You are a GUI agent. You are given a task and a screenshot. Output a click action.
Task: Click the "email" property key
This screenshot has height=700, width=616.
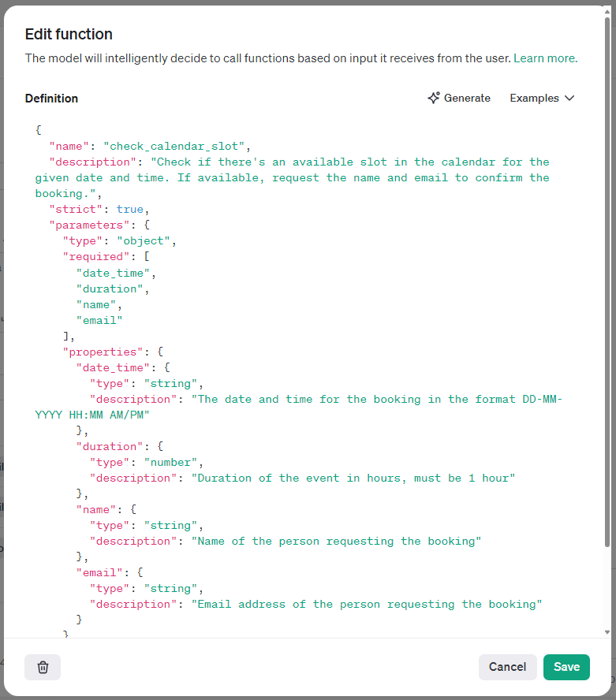[99, 573]
